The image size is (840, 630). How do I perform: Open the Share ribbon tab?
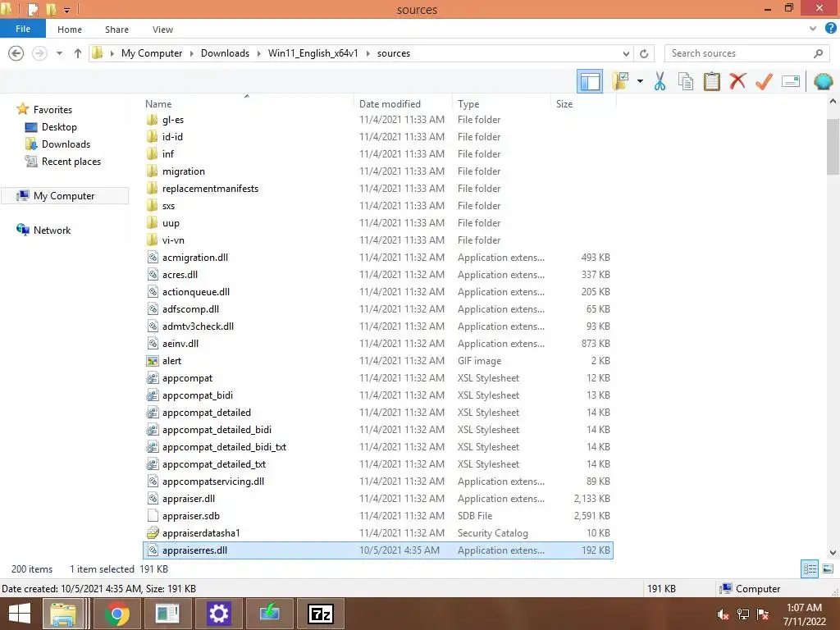pyautogui.click(x=116, y=30)
